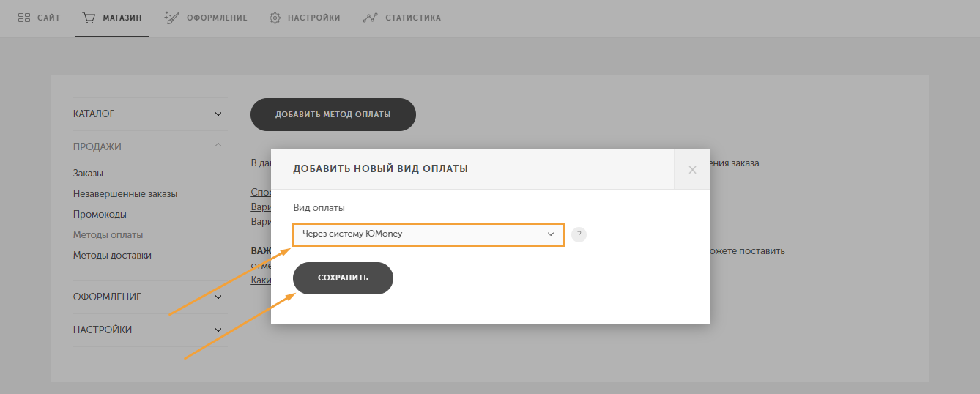Open Незавершенные заказы in the sidebar

[125, 194]
